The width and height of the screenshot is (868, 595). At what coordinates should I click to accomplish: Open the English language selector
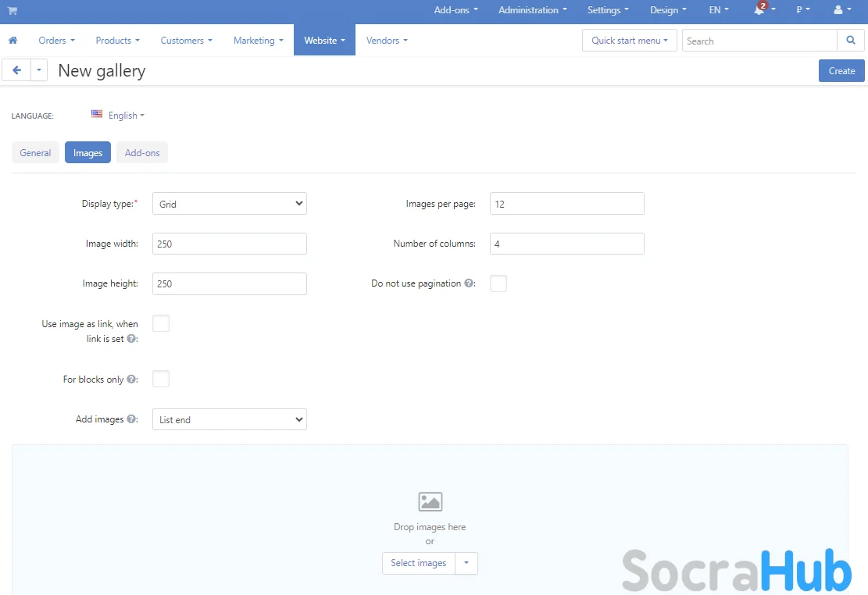[119, 116]
